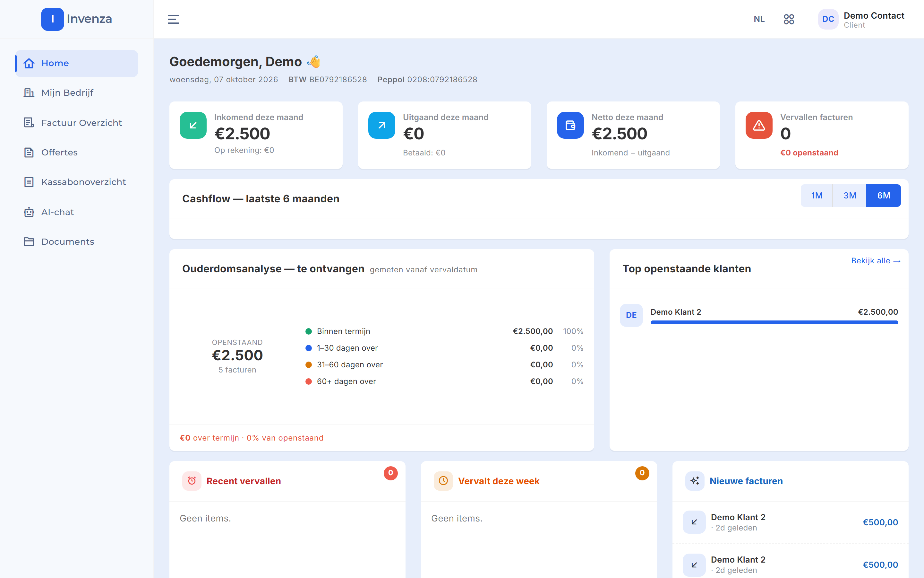924x578 pixels.
Task: Click the €0 over termijn summary text
Action: (x=252, y=438)
